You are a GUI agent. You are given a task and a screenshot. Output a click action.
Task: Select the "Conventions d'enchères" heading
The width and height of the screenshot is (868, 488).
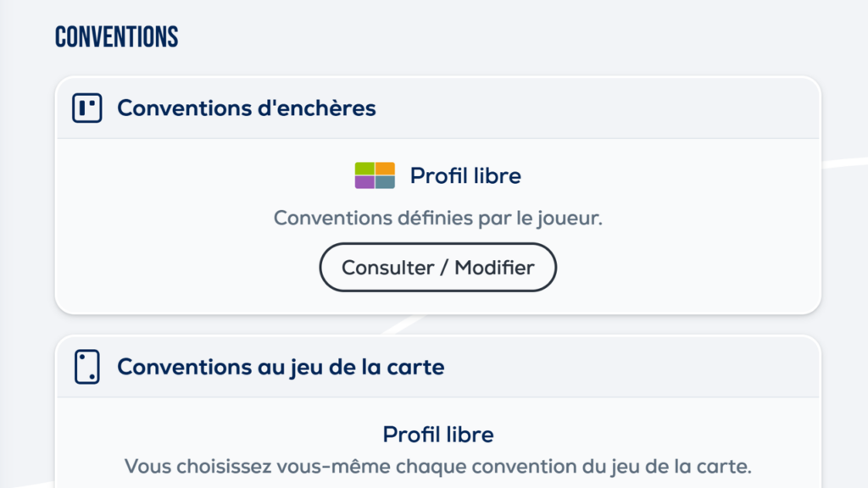pyautogui.click(x=246, y=108)
